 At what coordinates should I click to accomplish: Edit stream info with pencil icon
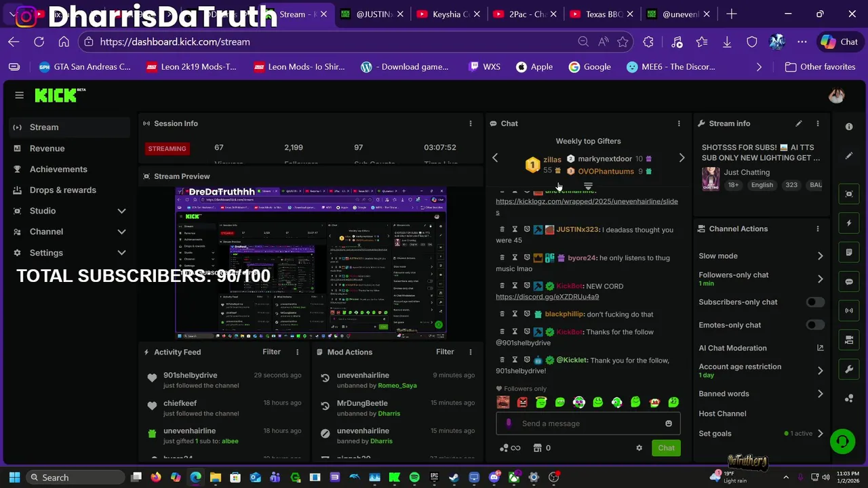pyautogui.click(x=799, y=123)
